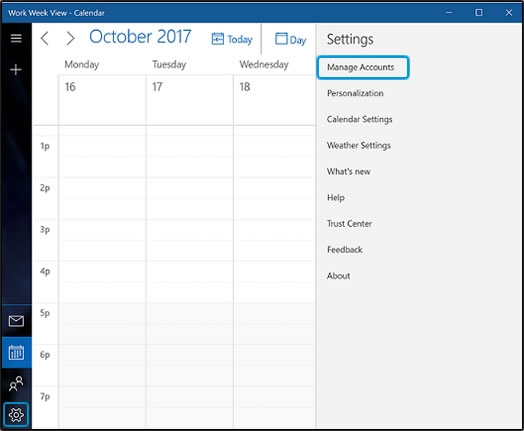Open About from settings

click(x=339, y=276)
